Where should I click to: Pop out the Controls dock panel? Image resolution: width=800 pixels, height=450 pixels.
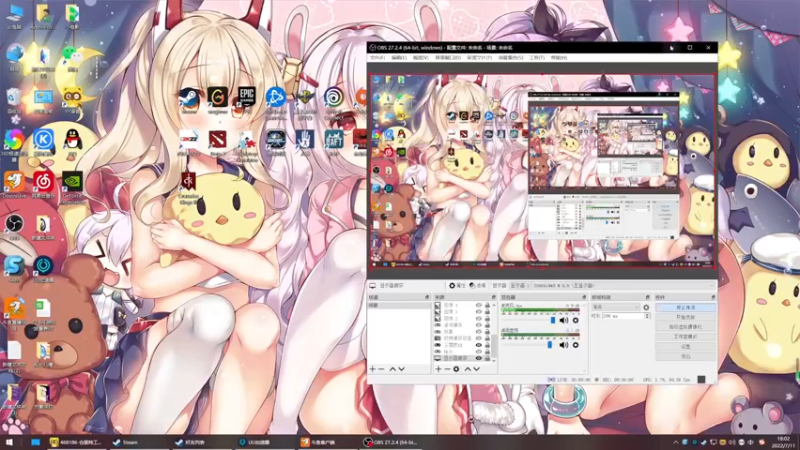(x=713, y=297)
